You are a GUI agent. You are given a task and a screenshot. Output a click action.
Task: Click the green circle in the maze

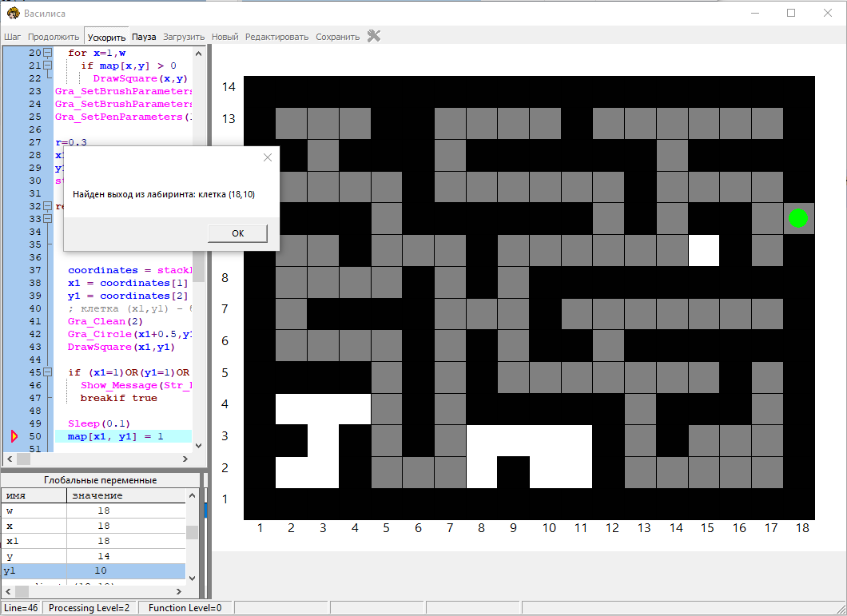point(798,218)
